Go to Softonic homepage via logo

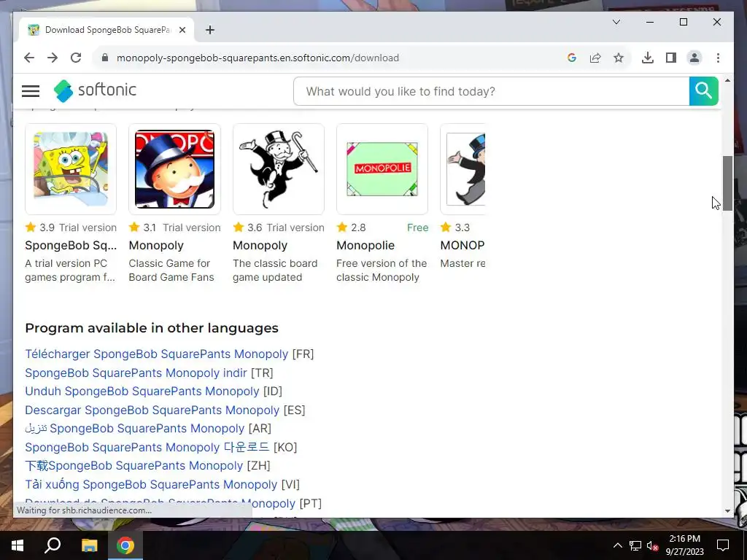coord(95,90)
